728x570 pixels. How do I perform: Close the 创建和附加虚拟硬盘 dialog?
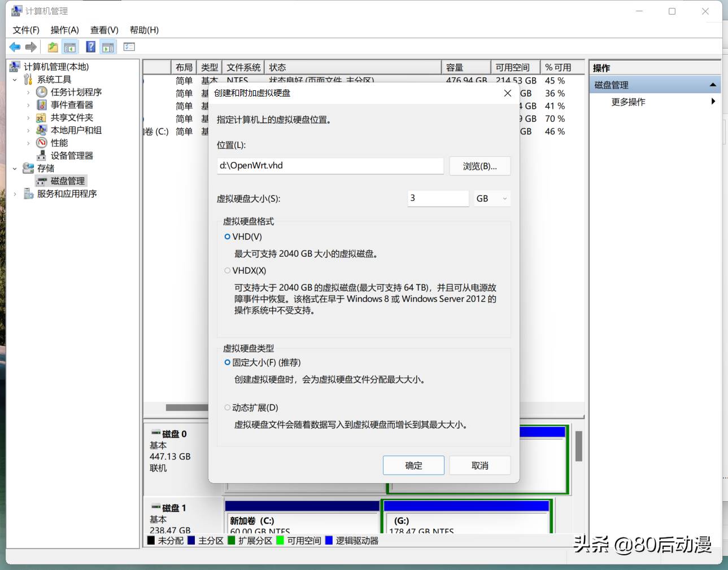tap(508, 93)
